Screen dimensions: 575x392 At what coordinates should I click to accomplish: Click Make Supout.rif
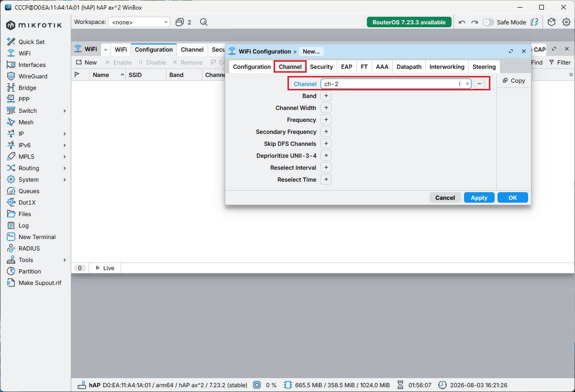[40, 283]
